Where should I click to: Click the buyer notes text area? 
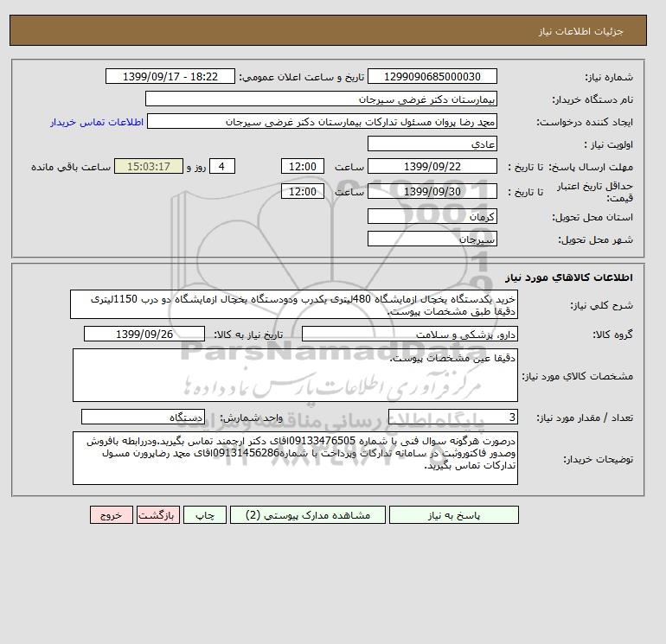[x=295, y=458]
